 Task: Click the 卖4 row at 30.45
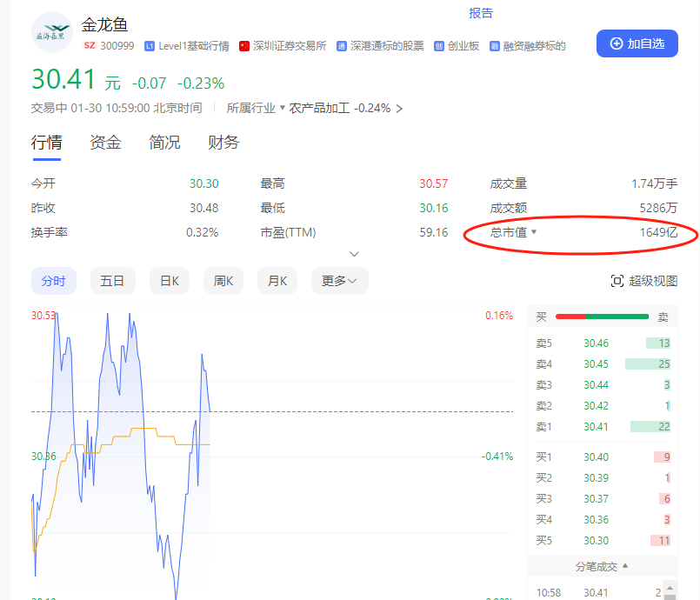coord(603,364)
